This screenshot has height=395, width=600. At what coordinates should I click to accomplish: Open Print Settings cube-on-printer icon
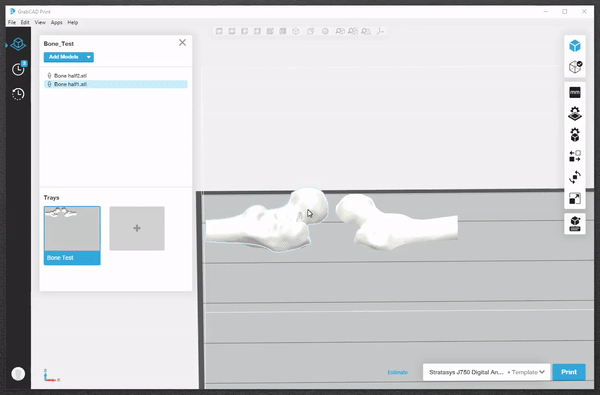coord(575,224)
